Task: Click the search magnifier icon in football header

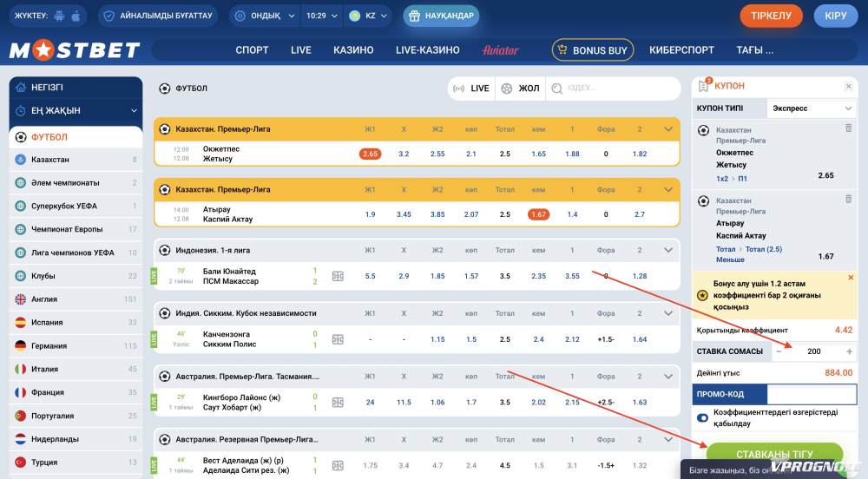Action: point(556,89)
